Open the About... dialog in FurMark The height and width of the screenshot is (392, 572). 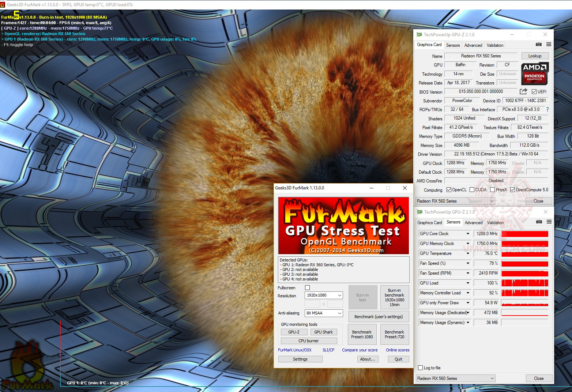coord(368,359)
